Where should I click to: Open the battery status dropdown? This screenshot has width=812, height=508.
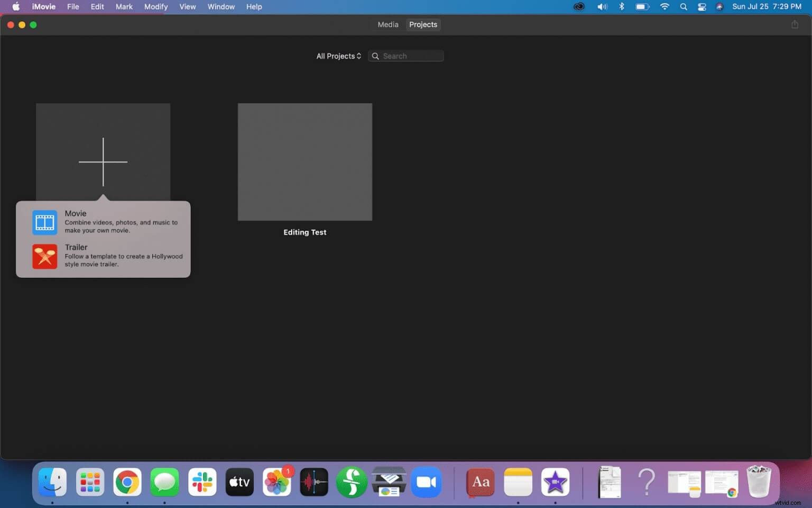click(642, 7)
